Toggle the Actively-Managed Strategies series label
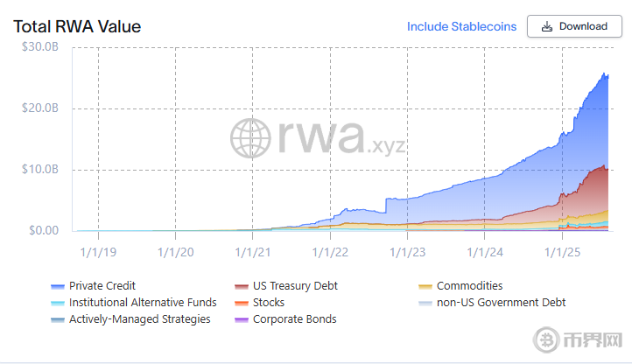This screenshot has width=632, height=364. (x=139, y=319)
